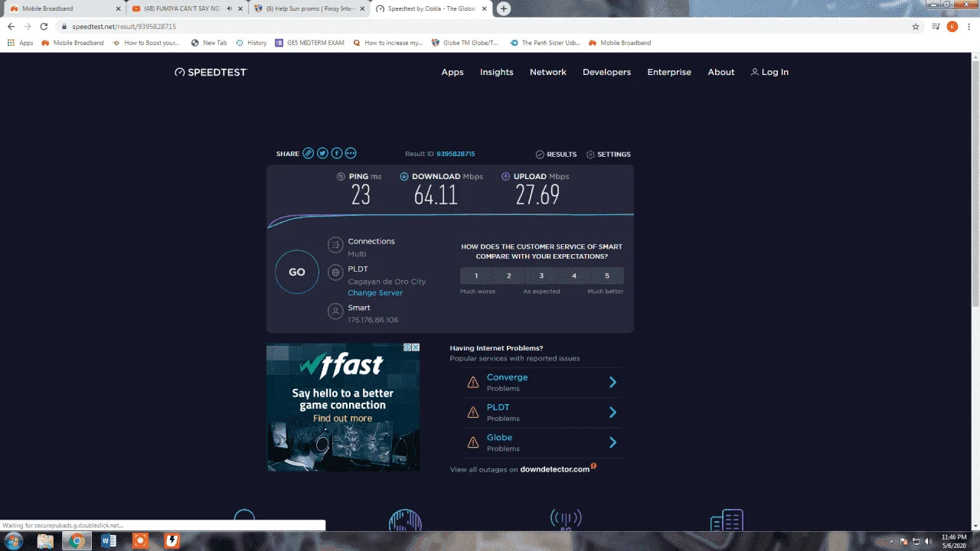Share the result on Facebook
The image size is (980, 551).
coord(337,154)
